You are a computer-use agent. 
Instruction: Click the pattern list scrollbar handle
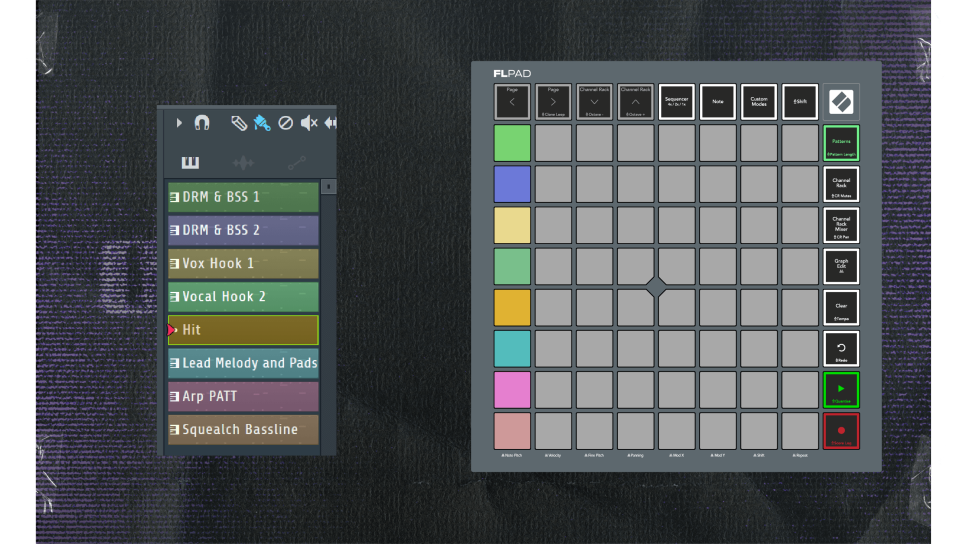point(328,187)
